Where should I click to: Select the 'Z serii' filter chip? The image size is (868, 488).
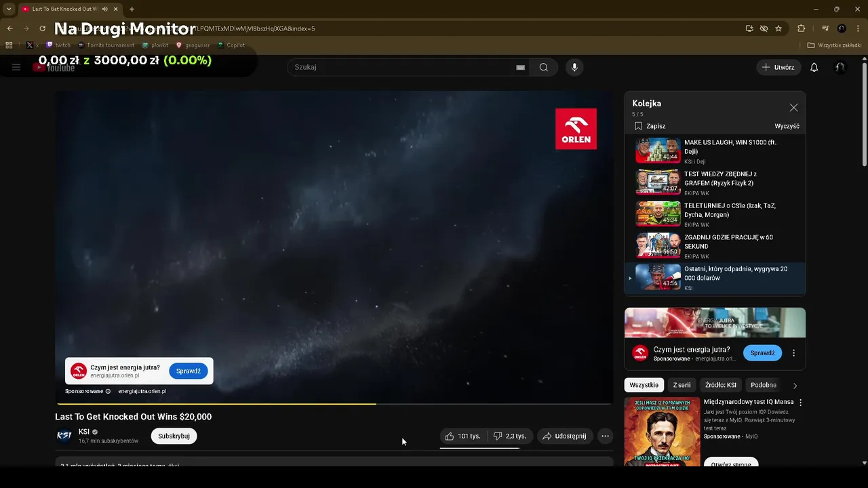pyautogui.click(x=682, y=385)
